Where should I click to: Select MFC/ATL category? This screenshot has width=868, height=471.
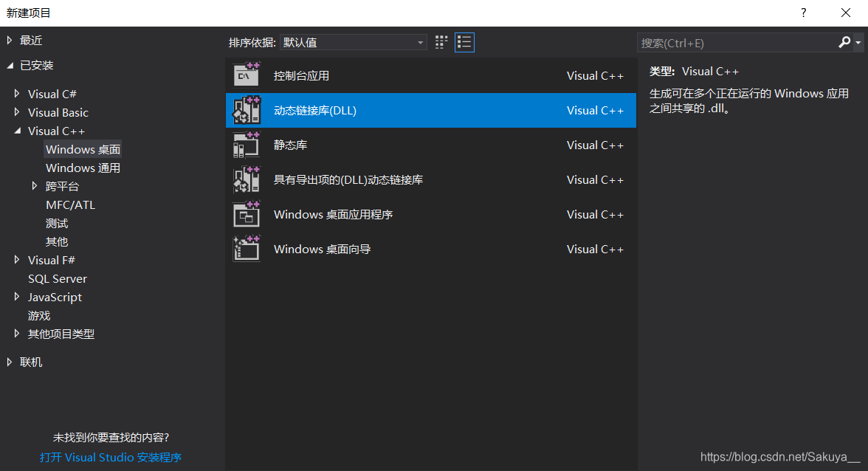click(x=71, y=204)
